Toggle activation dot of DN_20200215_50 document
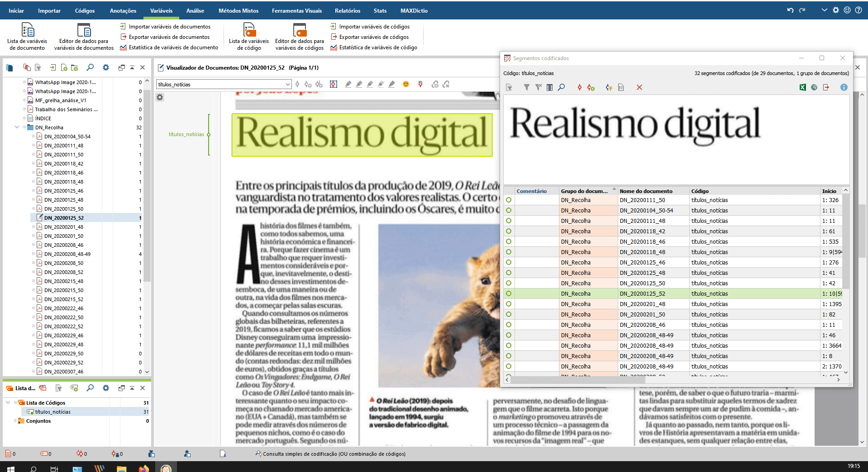 point(33,290)
